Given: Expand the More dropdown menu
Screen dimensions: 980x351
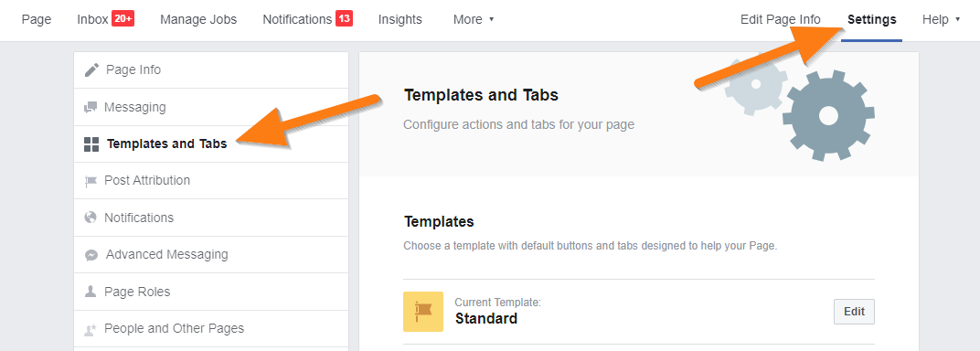Looking at the screenshot, I should 474,19.
